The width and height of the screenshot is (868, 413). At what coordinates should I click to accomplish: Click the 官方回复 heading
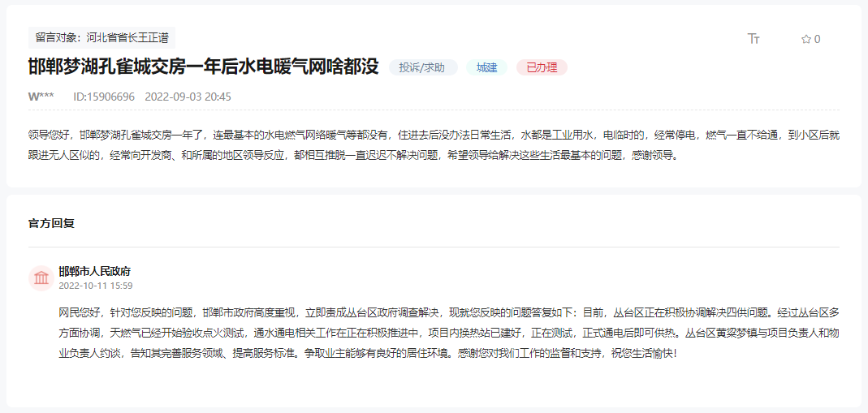(x=51, y=223)
